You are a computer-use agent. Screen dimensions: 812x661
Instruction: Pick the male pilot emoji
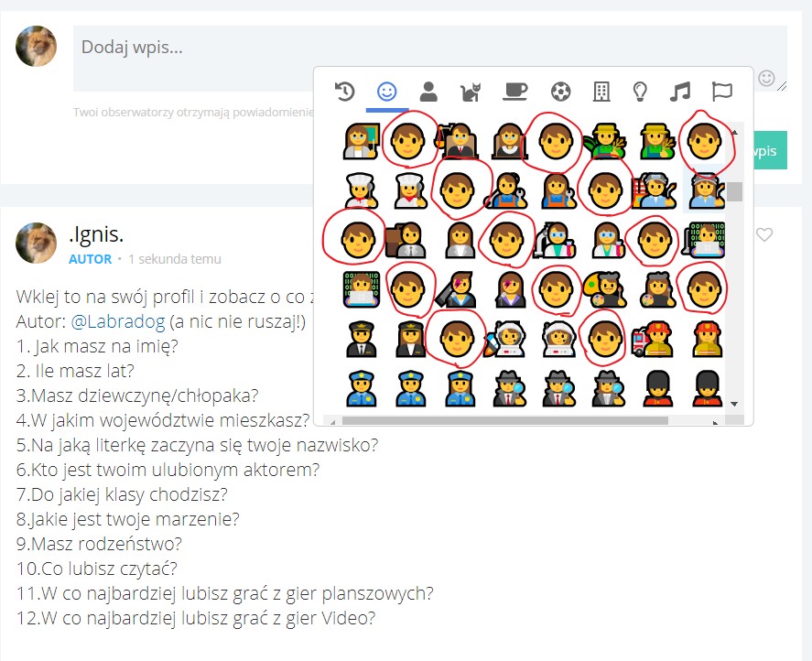(361, 339)
